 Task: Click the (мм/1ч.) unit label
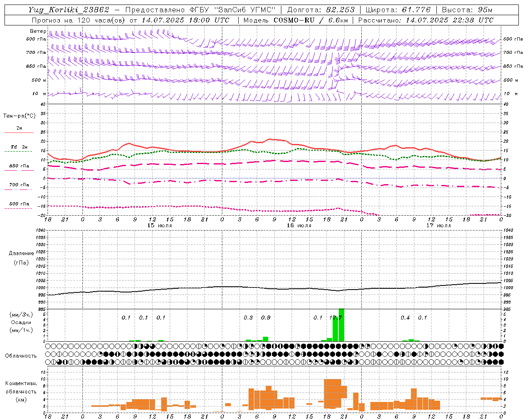(x=21, y=330)
